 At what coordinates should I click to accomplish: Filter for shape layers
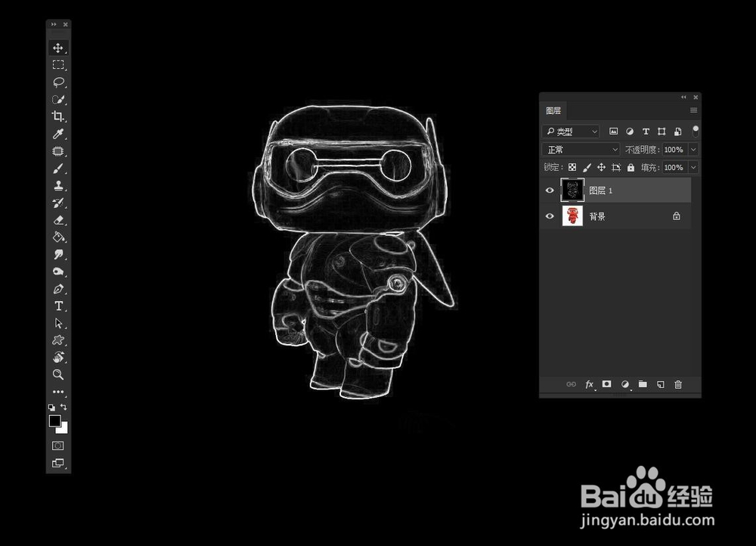(661, 131)
